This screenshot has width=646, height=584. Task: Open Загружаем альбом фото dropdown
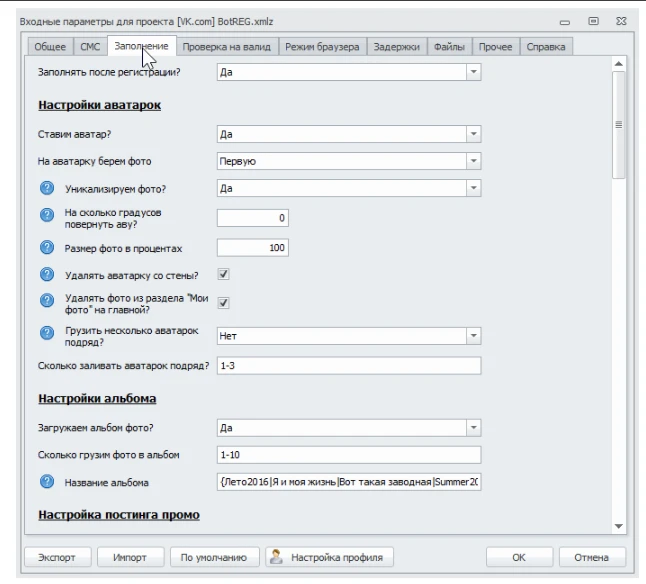(473, 427)
